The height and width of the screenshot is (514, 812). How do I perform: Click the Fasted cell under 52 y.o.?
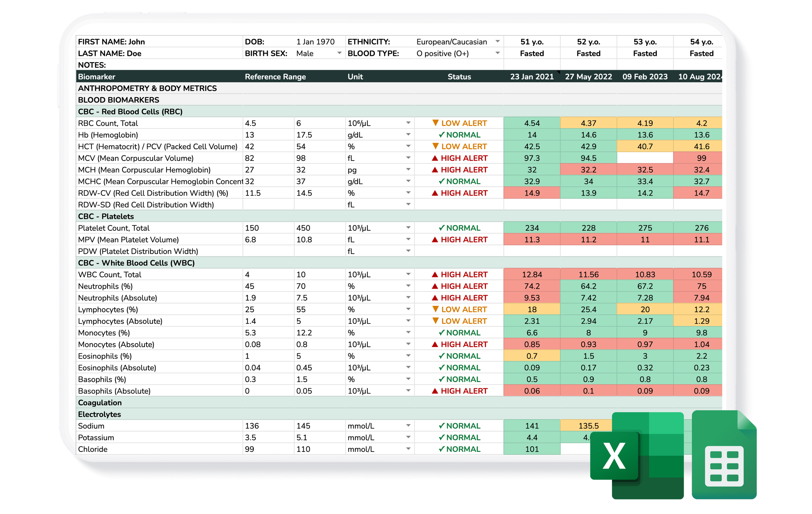click(589, 53)
